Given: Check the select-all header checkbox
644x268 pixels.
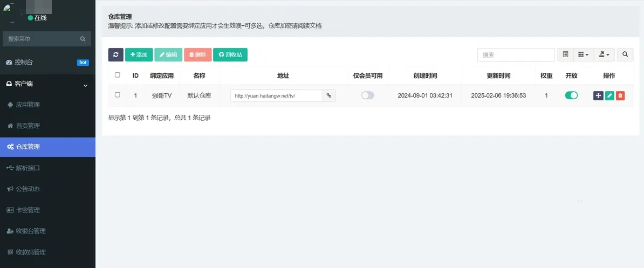Looking at the screenshot, I should [118, 75].
